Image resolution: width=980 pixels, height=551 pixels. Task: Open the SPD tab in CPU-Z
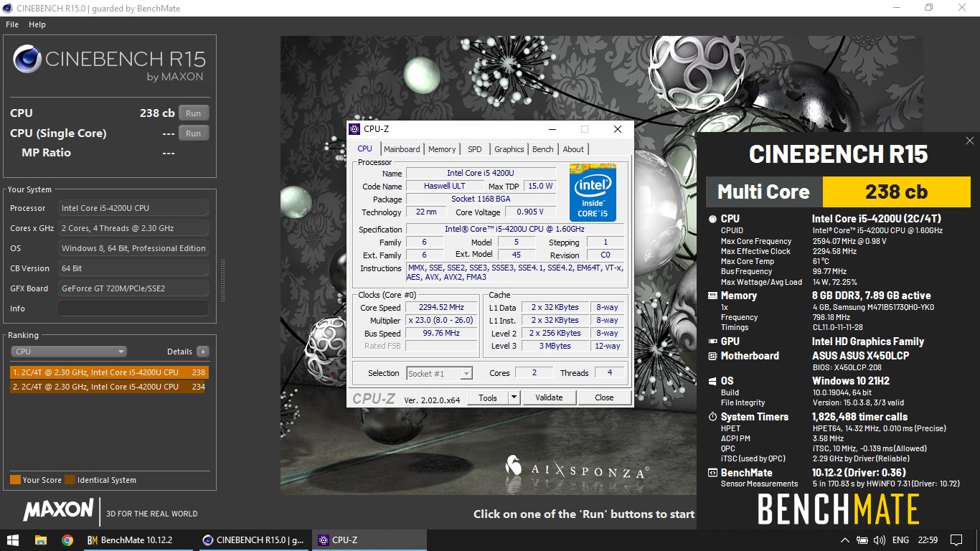coord(475,149)
